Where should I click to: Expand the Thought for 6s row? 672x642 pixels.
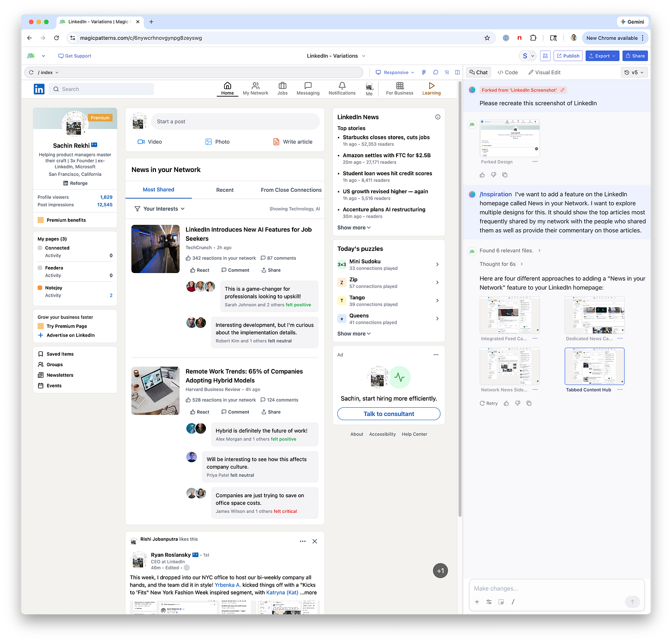pos(501,264)
